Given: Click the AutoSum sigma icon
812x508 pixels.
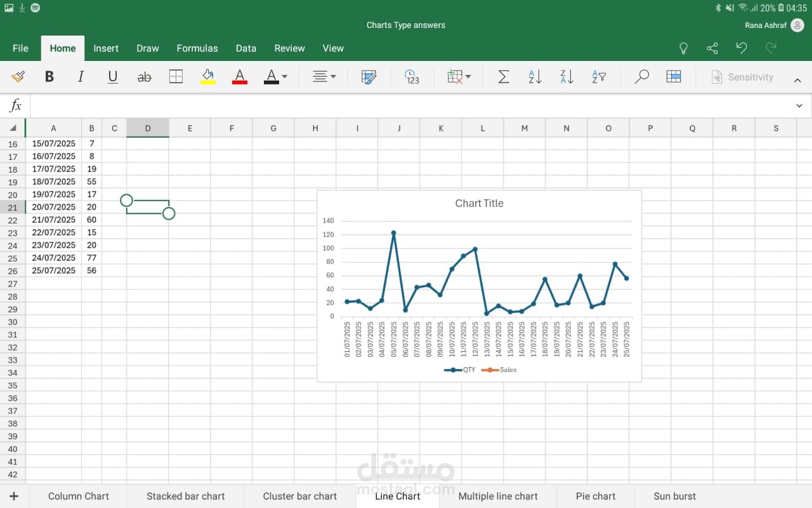Looking at the screenshot, I should (503, 77).
